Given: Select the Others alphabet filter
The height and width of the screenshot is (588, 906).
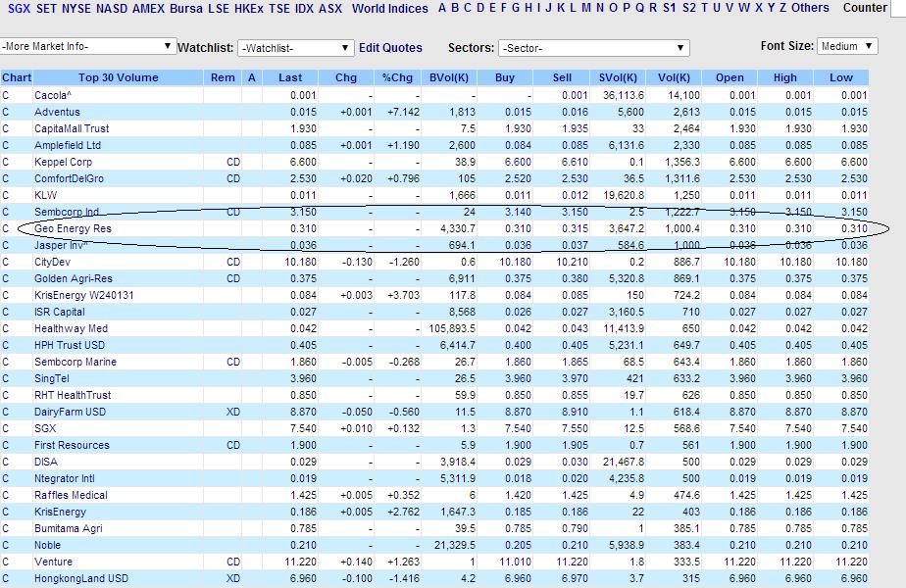Looking at the screenshot, I should 810,8.
